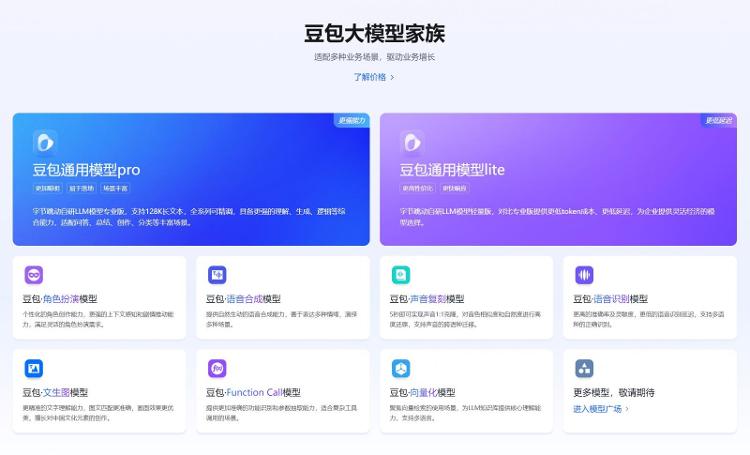
Task: Click the 语音识别模型 card description text
Action: pos(649,319)
